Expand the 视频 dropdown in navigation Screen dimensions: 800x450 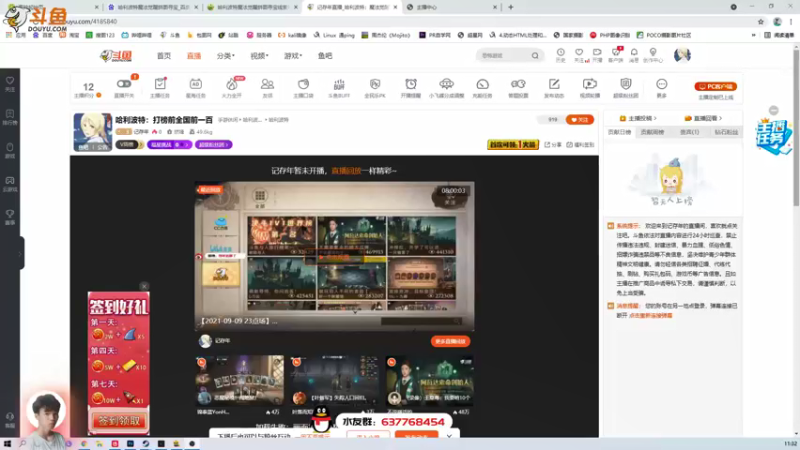point(259,56)
